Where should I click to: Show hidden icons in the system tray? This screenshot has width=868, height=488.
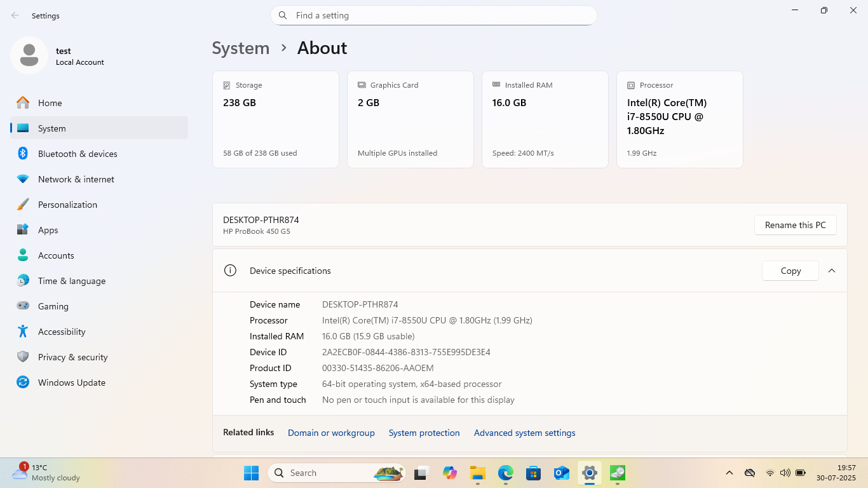(x=729, y=473)
